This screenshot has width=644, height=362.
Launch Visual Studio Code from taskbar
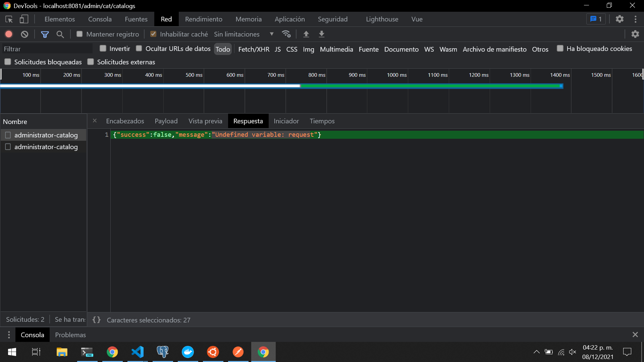[x=138, y=352]
